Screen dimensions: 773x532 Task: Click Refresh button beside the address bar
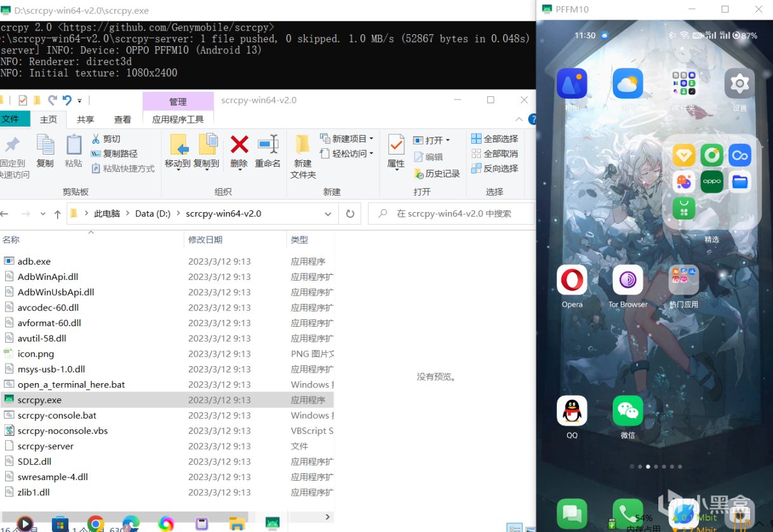pyautogui.click(x=350, y=214)
